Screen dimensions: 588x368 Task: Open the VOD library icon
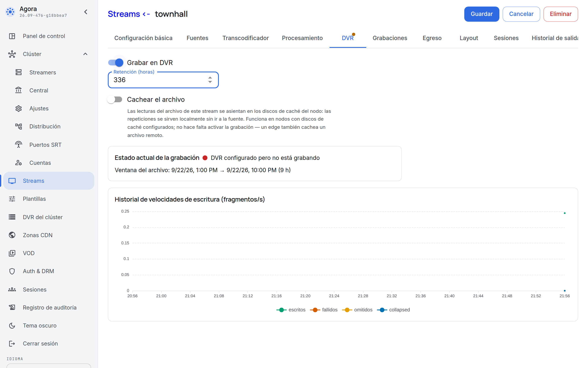[x=12, y=253]
